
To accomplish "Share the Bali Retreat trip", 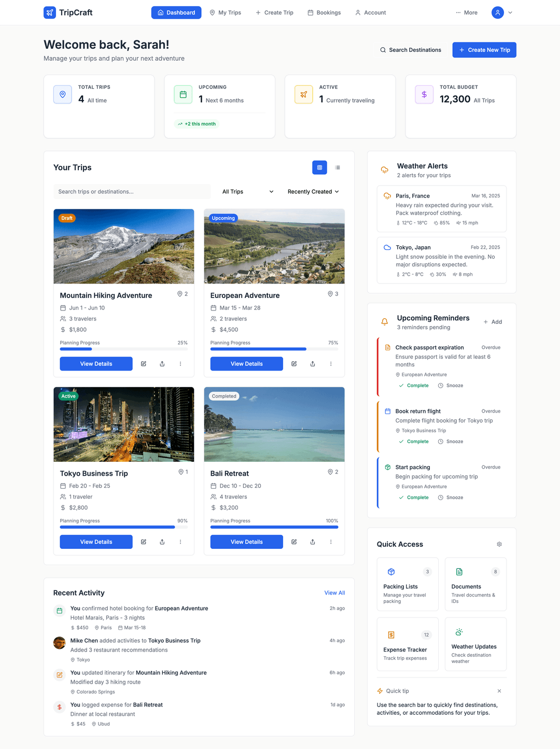I will tap(312, 542).
